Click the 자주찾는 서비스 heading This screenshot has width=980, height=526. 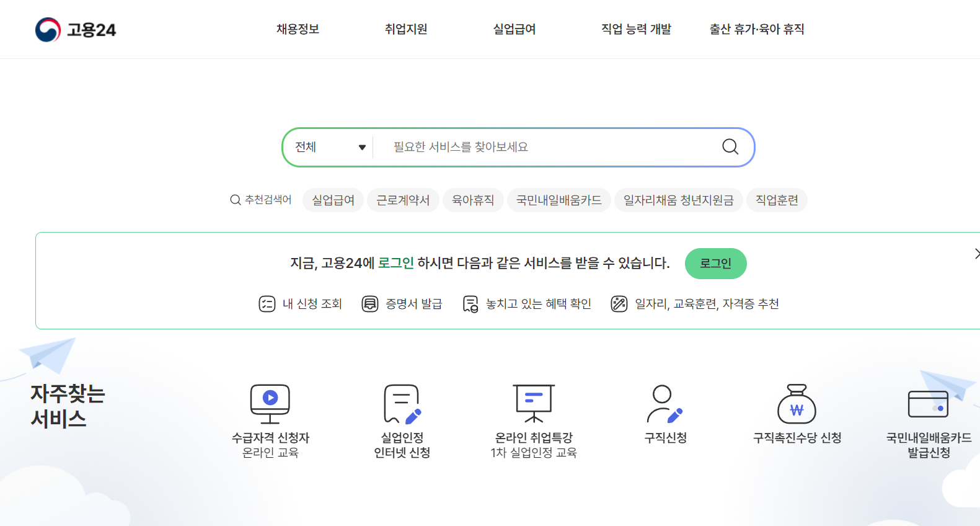click(68, 406)
